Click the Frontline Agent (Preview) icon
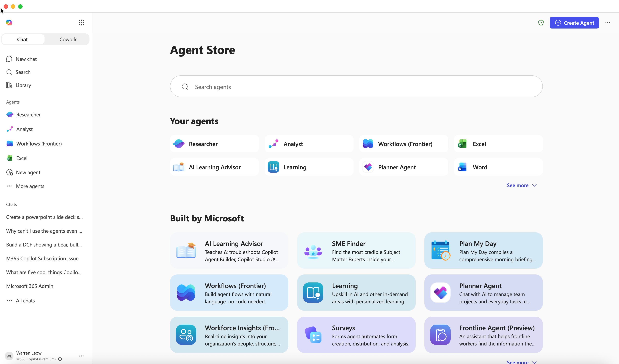The image size is (619, 364). coord(440,335)
